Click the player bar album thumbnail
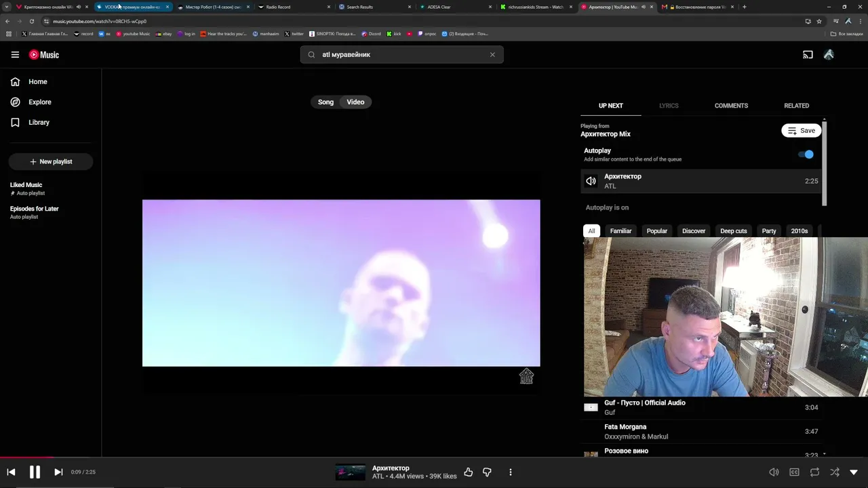 pos(351,472)
